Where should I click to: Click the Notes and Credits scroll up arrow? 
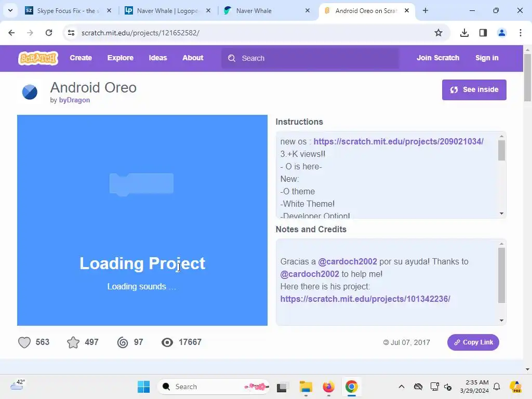tap(501, 244)
